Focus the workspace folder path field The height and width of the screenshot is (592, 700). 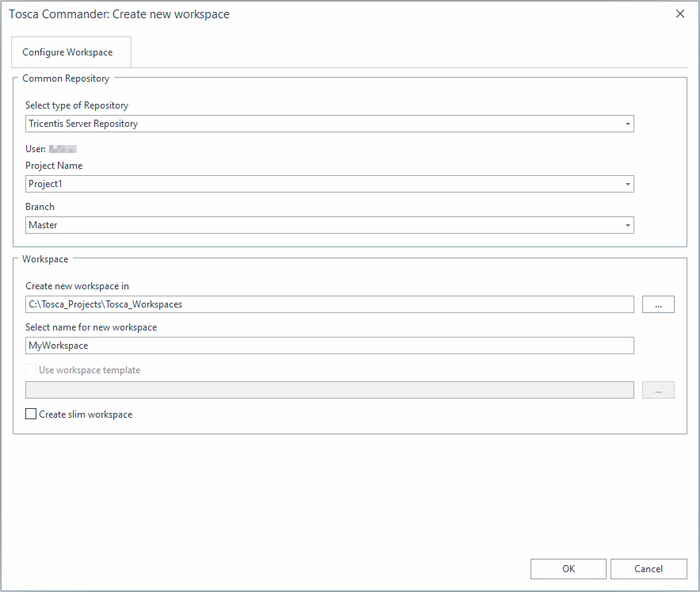[329, 304]
